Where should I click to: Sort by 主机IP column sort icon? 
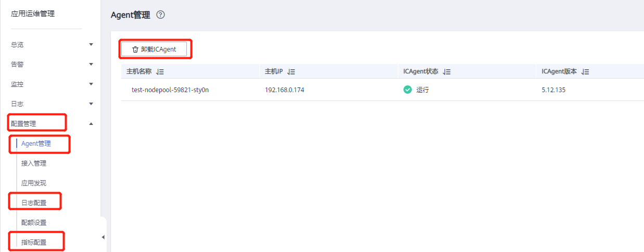click(292, 72)
